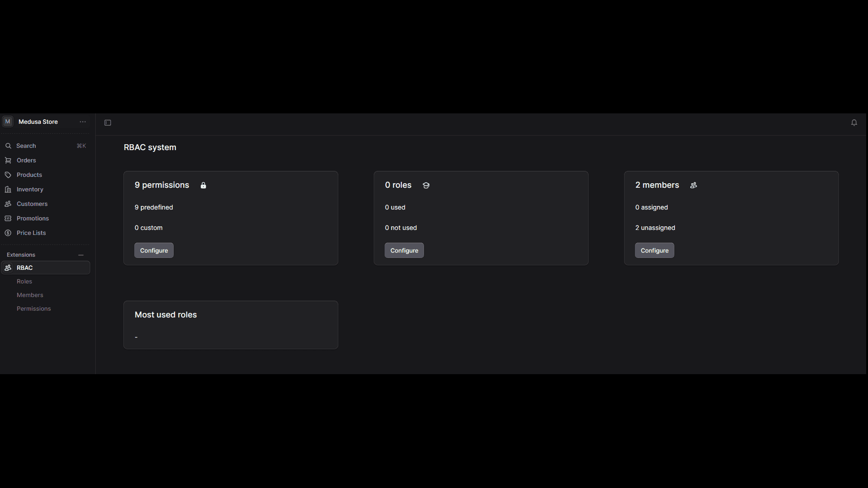Collapse the Extensions section

point(81,254)
